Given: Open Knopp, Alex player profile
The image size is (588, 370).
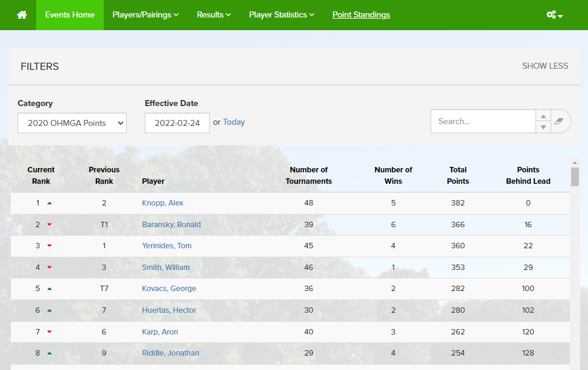Looking at the screenshot, I should 162,203.
